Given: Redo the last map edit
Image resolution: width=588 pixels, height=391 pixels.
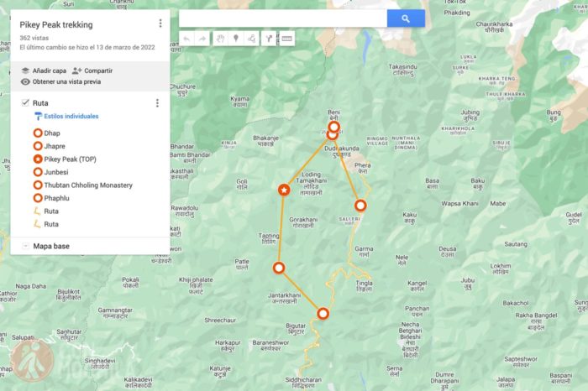Looking at the screenshot, I should coord(202,39).
